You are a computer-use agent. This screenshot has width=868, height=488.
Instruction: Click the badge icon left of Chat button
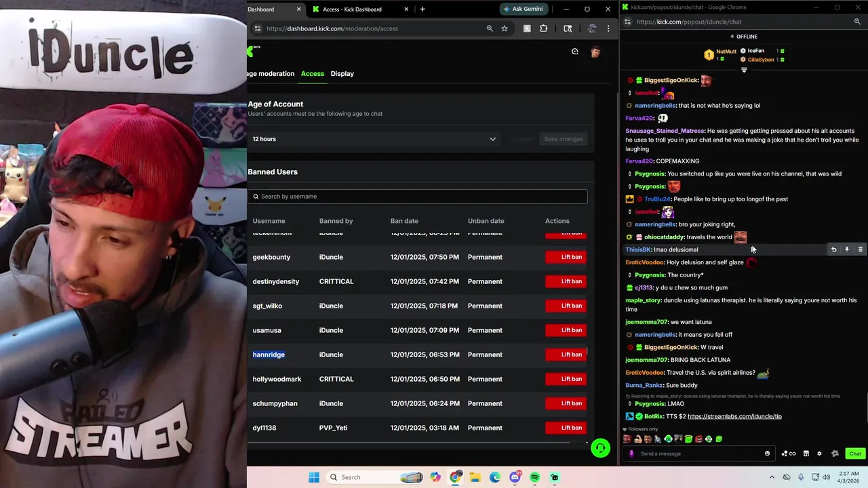pos(835,453)
